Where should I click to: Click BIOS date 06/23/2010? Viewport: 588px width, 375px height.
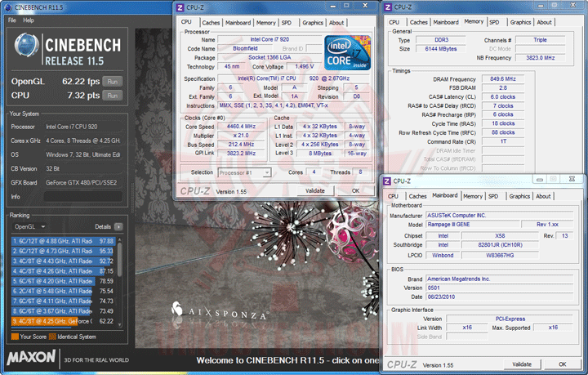[x=500, y=297]
